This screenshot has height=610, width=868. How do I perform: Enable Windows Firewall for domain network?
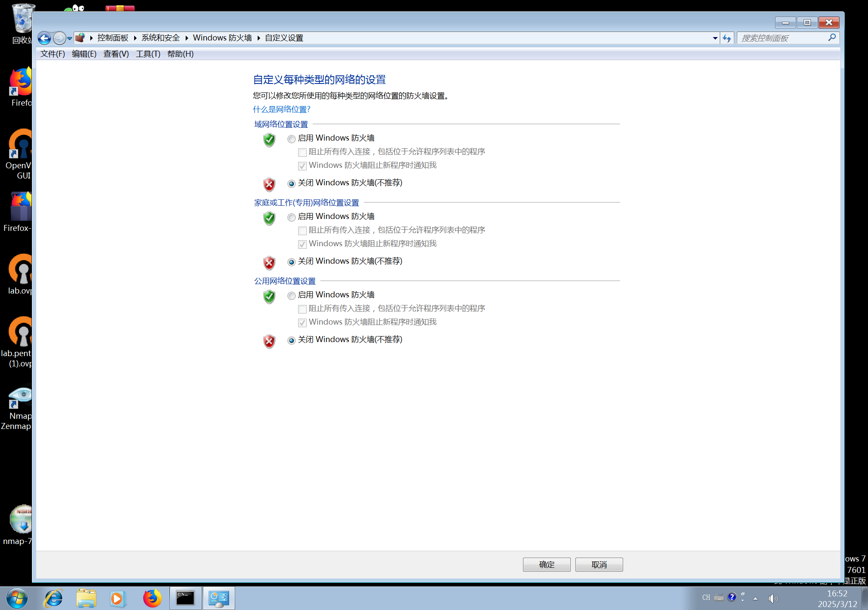tap(291, 139)
